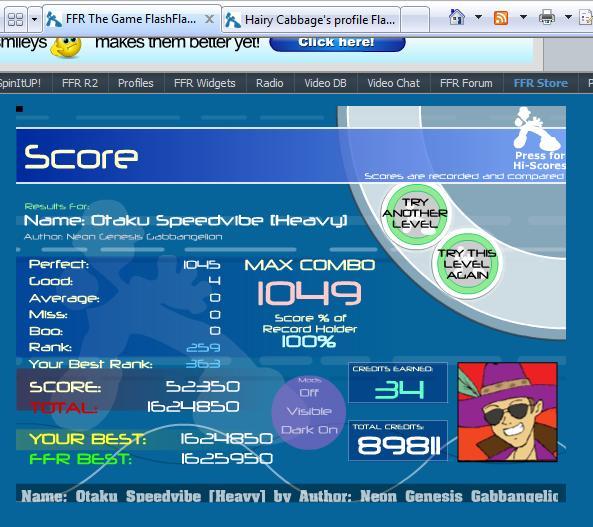The width and height of the screenshot is (593, 527).
Task: Open the Home button dropdown arrow
Action: pos(478,17)
